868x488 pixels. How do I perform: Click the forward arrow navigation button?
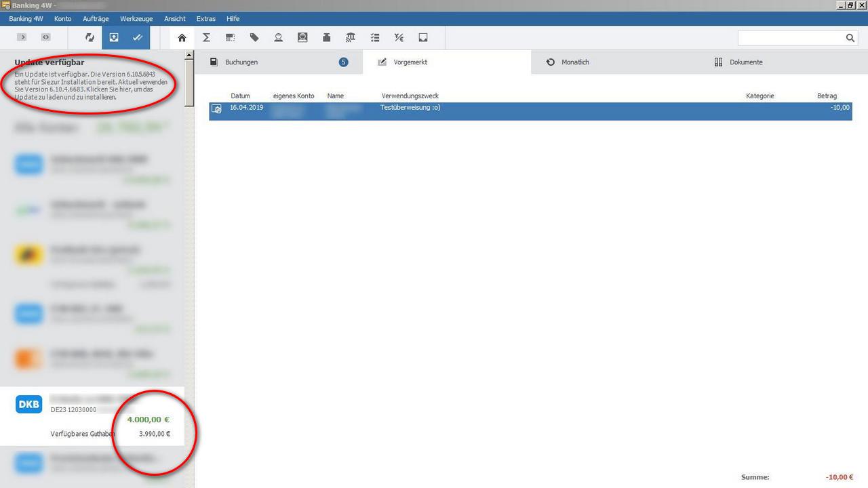coord(22,38)
